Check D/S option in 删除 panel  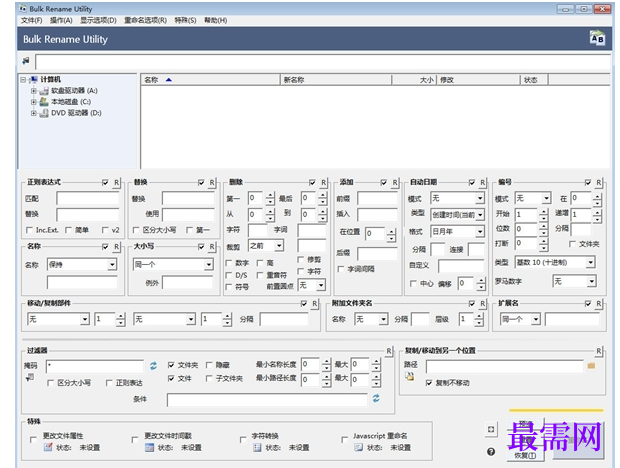pyautogui.click(x=229, y=275)
